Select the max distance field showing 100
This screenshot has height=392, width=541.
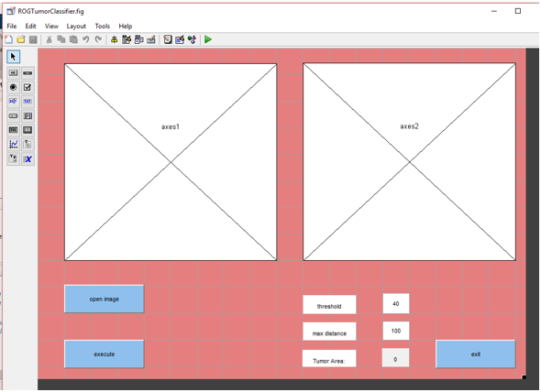pyautogui.click(x=396, y=331)
